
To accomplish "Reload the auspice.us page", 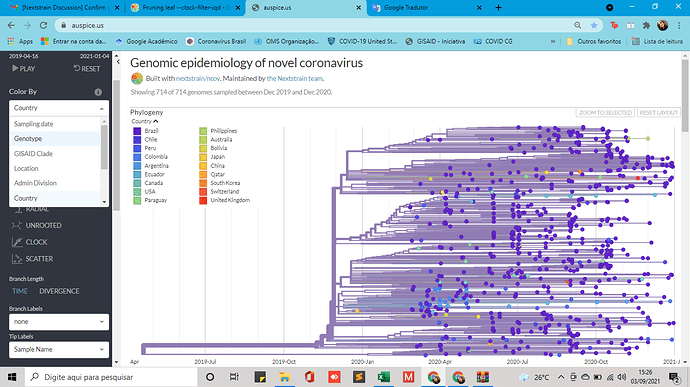I will point(43,26).
